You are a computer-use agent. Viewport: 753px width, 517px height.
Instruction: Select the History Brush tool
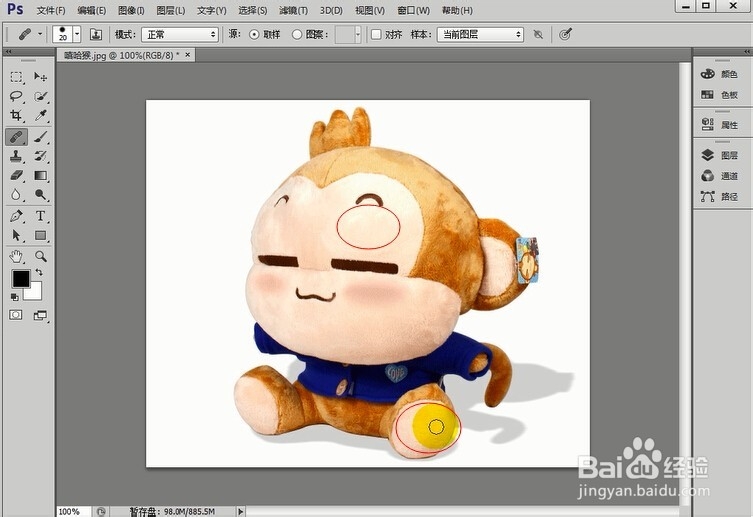(x=40, y=156)
